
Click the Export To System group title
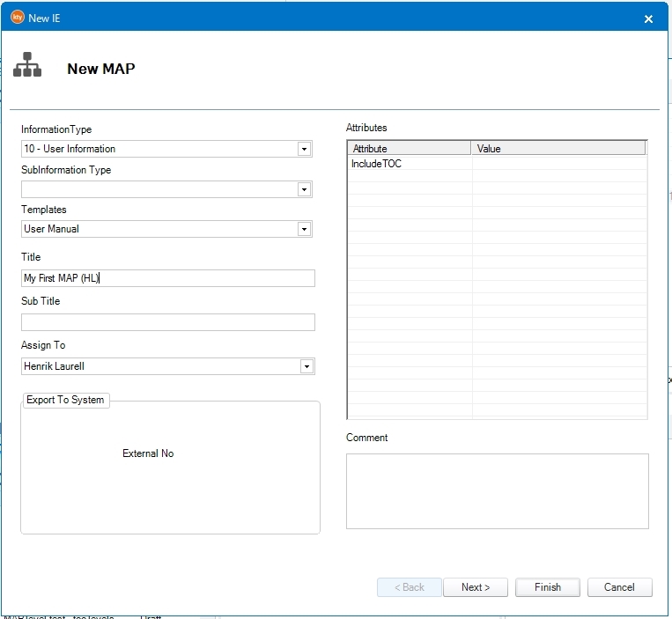(x=65, y=400)
